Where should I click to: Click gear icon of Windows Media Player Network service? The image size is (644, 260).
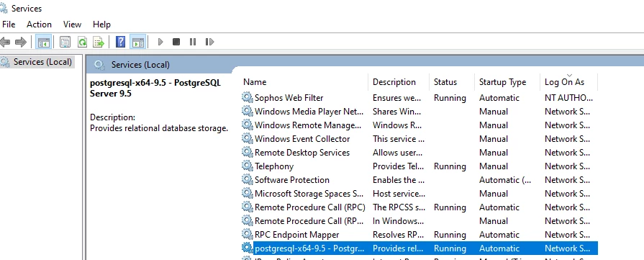[247, 111]
